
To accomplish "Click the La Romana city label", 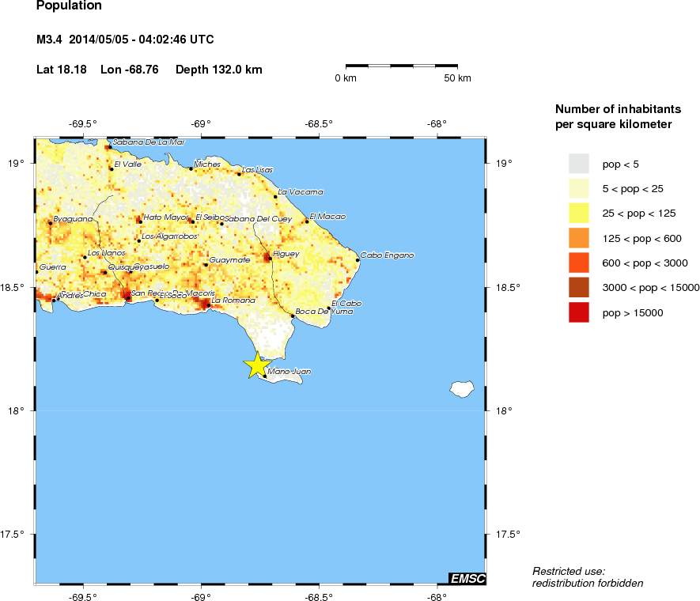I will (233, 300).
